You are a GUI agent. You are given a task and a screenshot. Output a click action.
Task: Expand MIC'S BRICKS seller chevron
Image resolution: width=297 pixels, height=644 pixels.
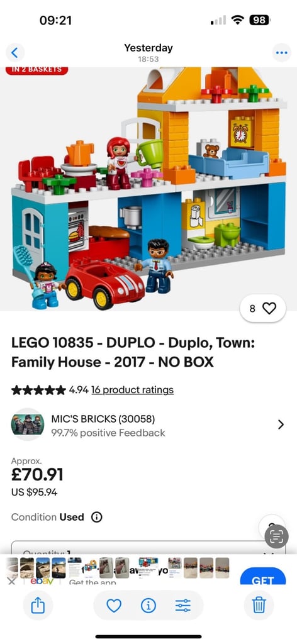281,425
